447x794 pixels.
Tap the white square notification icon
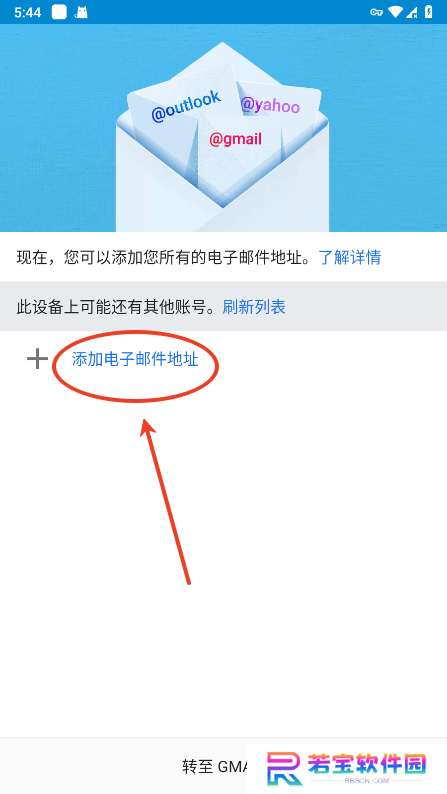click(59, 12)
